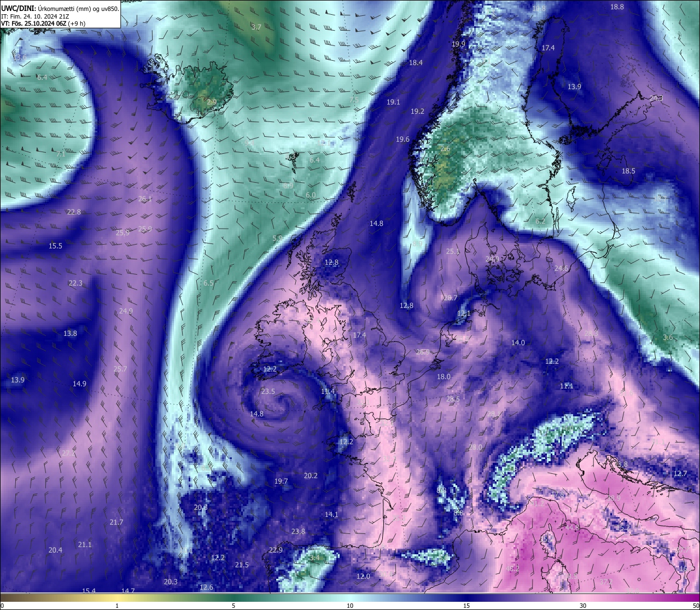Click the 18.8 value at the top edge

(617, 7)
